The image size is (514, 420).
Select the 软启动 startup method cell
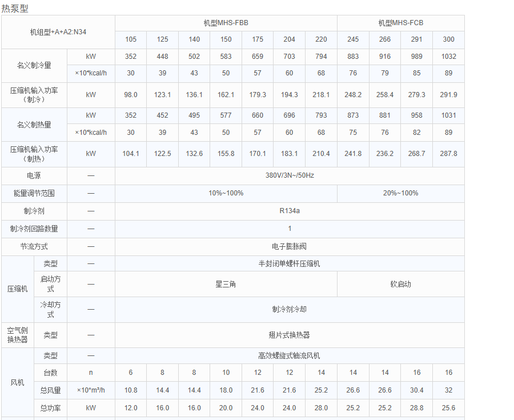click(x=400, y=283)
